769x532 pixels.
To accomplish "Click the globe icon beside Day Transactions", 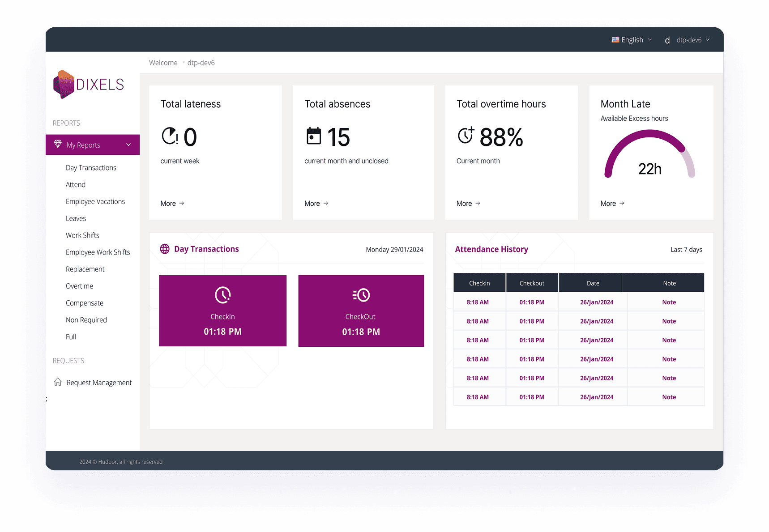I will [165, 249].
